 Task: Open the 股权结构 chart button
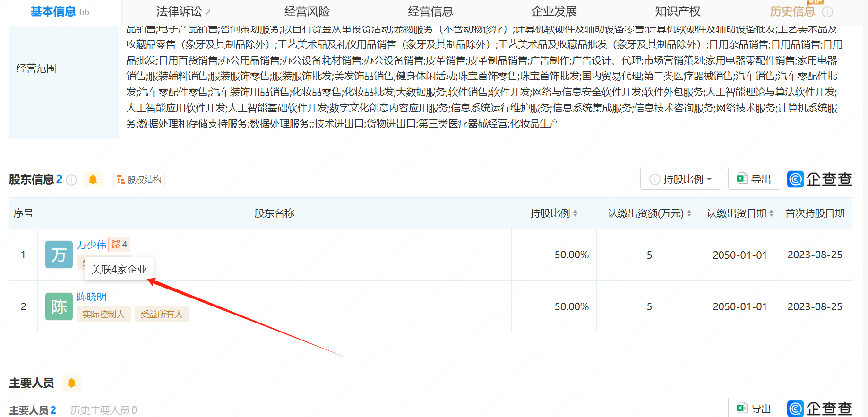pyautogui.click(x=139, y=179)
